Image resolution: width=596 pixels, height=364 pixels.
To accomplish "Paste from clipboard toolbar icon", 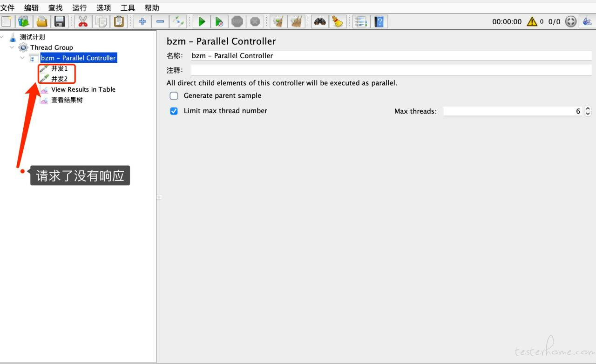I will (x=119, y=21).
